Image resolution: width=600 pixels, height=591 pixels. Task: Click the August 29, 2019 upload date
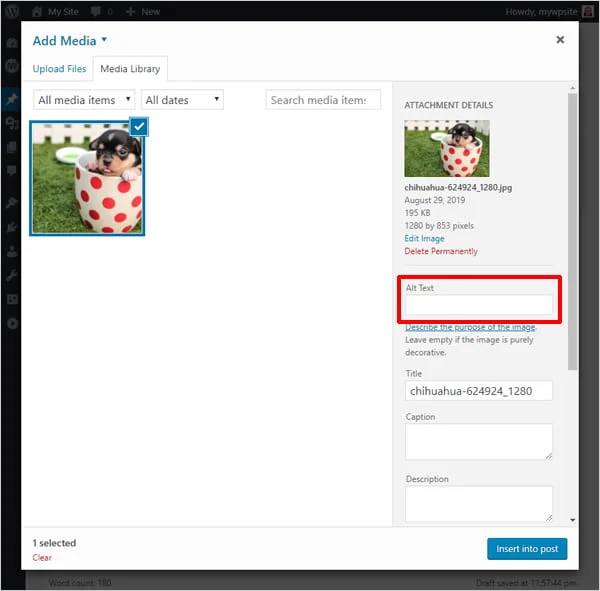click(x=435, y=200)
